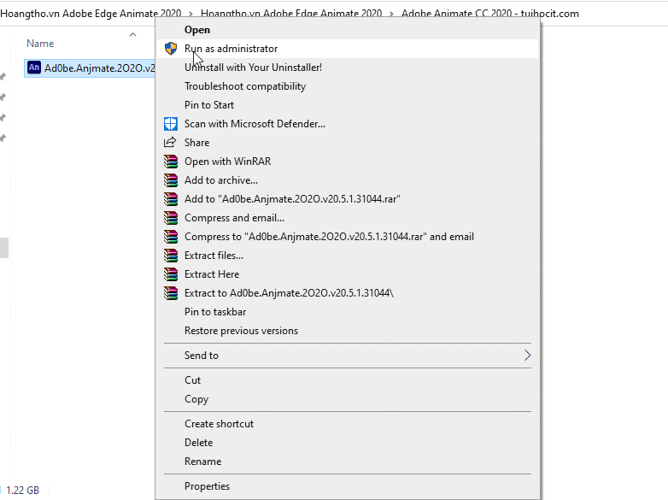
Task: Click the Share arrow icon
Action: (x=170, y=142)
